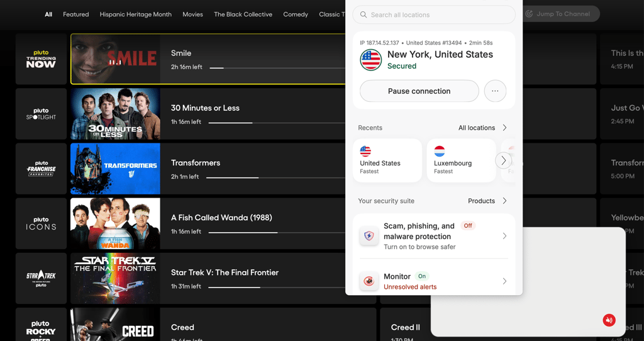
Task: Select The Black Collective tab
Action: click(x=243, y=14)
